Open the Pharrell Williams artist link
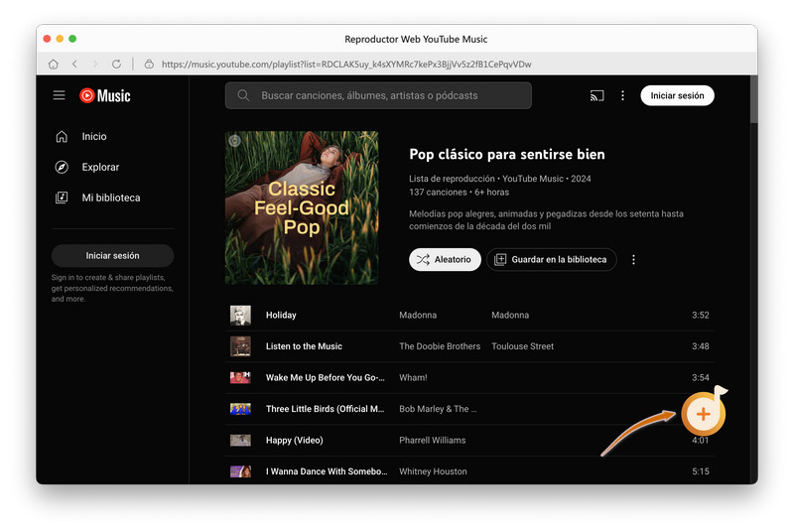 [433, 441]
